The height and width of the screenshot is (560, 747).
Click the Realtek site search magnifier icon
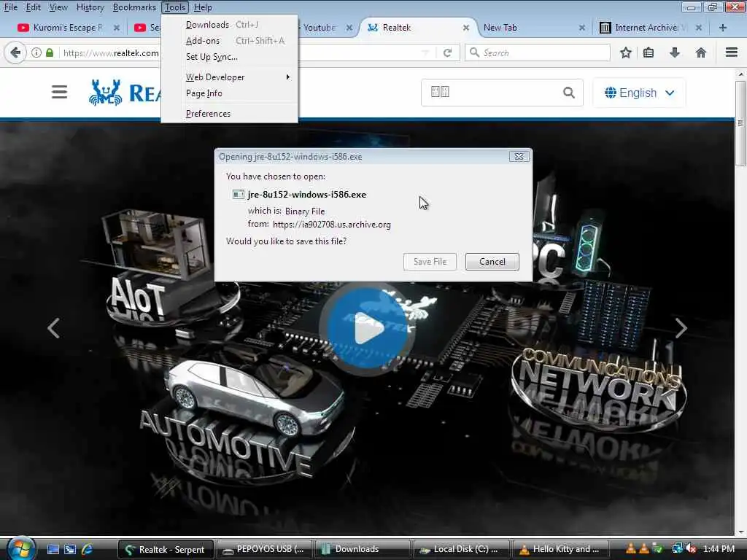pyautogui.click(x=568, y=93)
